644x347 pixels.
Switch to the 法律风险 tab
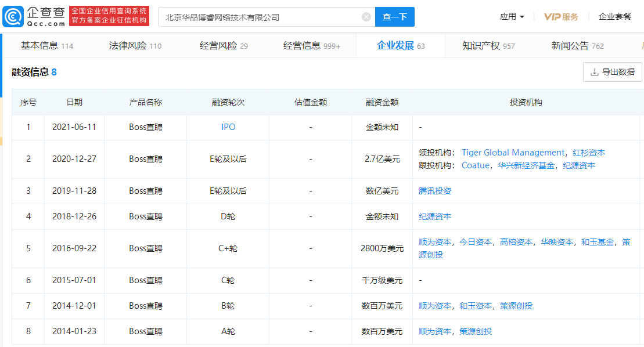point(135,45)
